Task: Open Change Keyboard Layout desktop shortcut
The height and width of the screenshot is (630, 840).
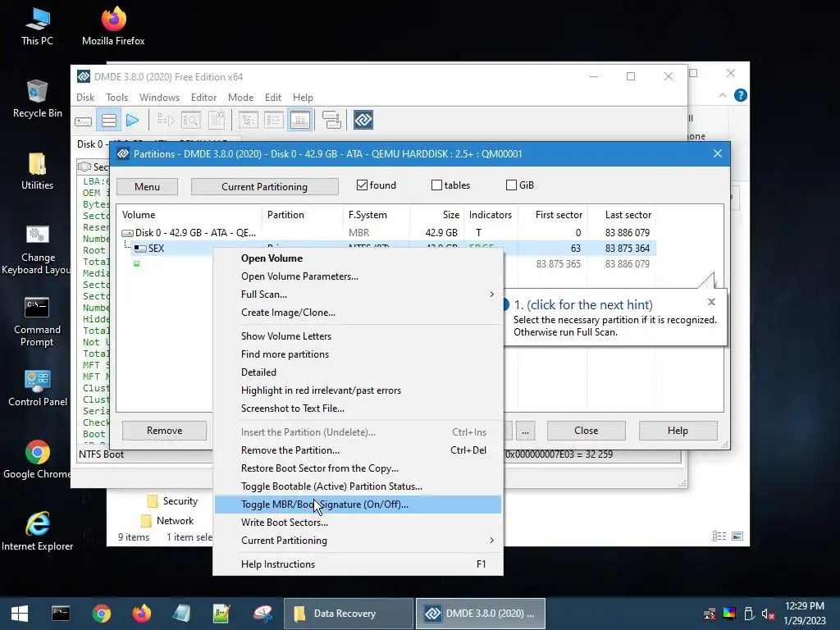Action: [x=37, y=249]
